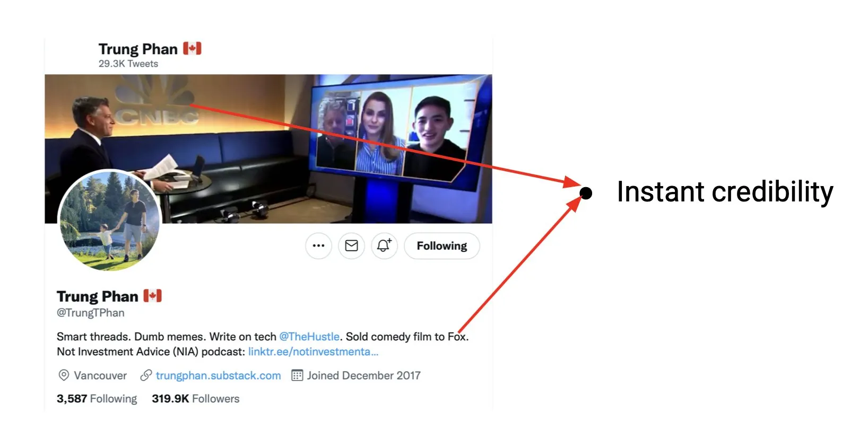
Task: Open the round profile photo
Action: click(x=109, y=220)
